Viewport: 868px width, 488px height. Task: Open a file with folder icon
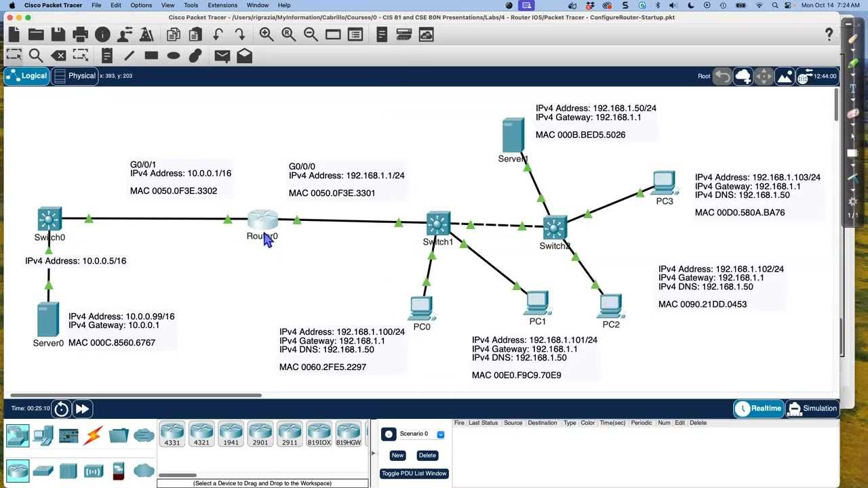tap(36, 35)
